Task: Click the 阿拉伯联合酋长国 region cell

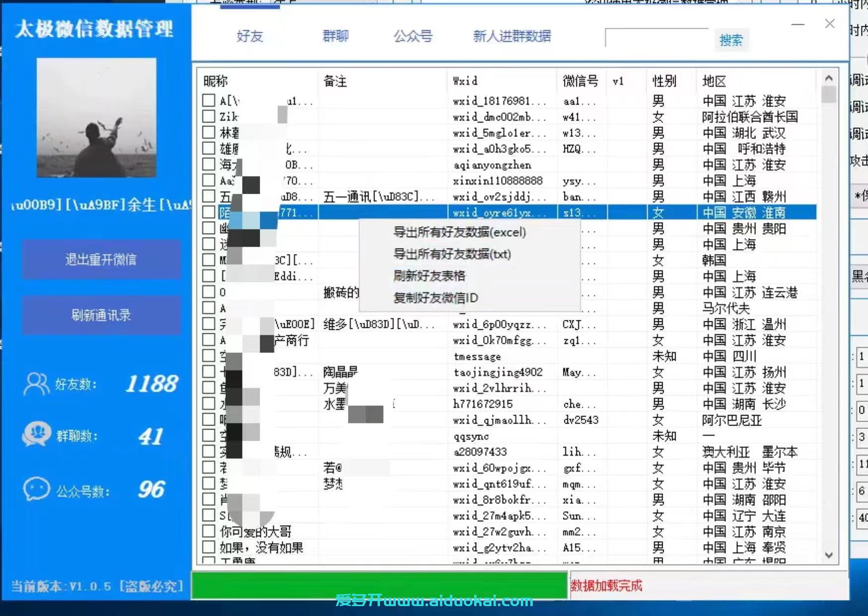Action: [750, 117]
